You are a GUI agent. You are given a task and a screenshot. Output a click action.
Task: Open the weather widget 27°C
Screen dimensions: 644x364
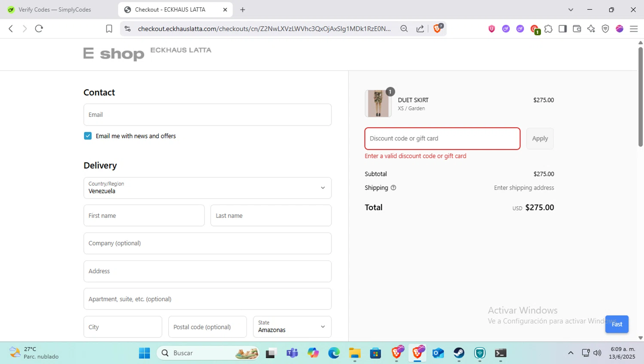pyautogui.click(x=34, y=353)
